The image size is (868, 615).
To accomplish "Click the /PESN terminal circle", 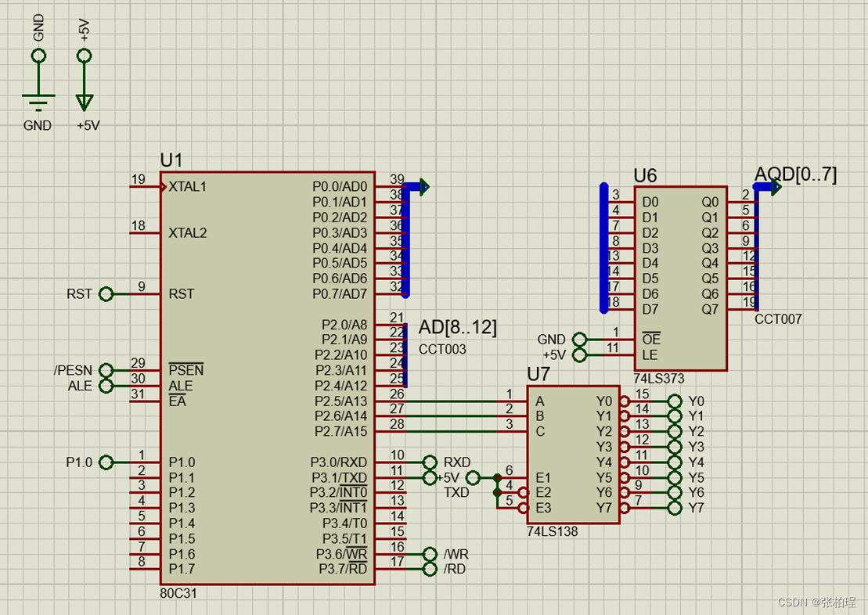I will coord(106,370).
